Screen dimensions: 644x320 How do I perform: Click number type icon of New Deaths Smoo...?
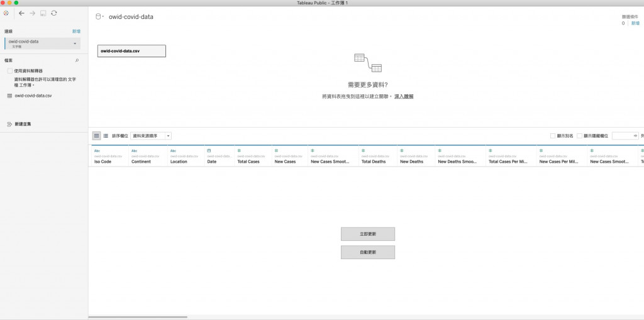[x=440, y=151]
